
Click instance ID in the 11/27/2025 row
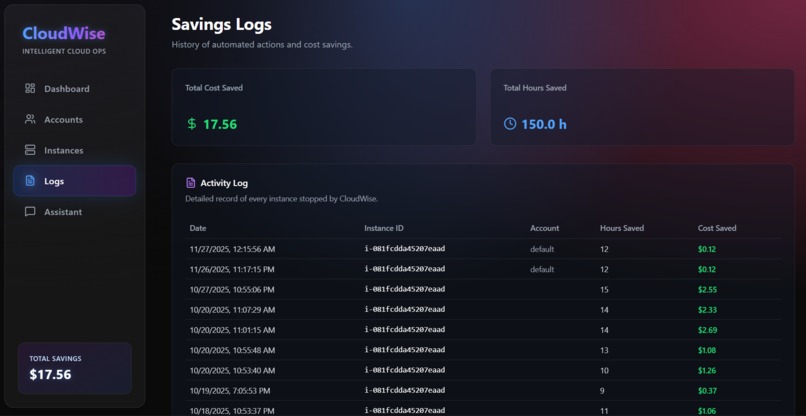coord(405,249)
